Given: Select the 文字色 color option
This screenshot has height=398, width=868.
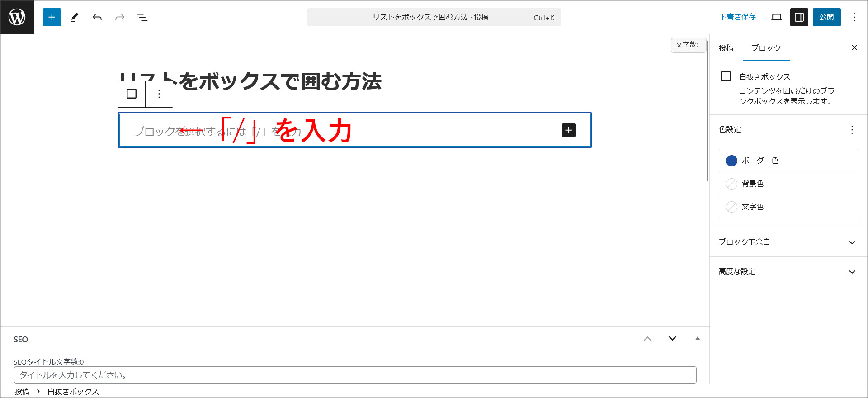Looking at the screenshot, I should [x=789, y=207].
